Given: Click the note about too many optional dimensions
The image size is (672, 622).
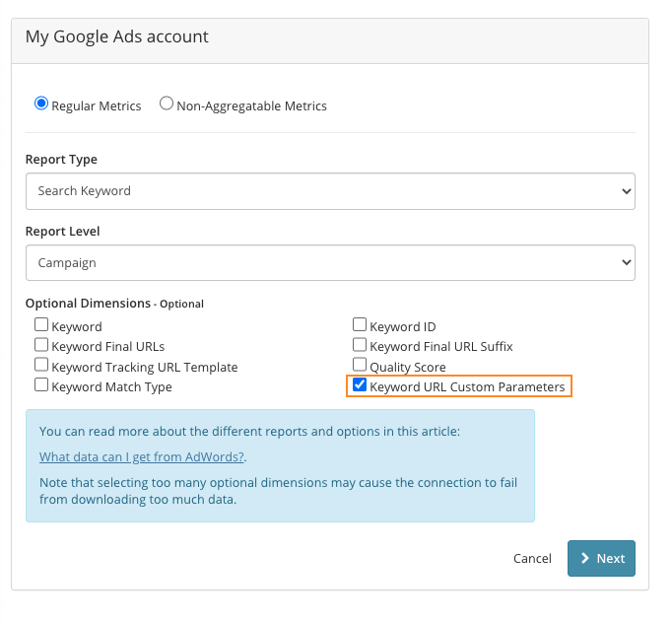Looking at the screenshot, I should click(x=278, y=491).
